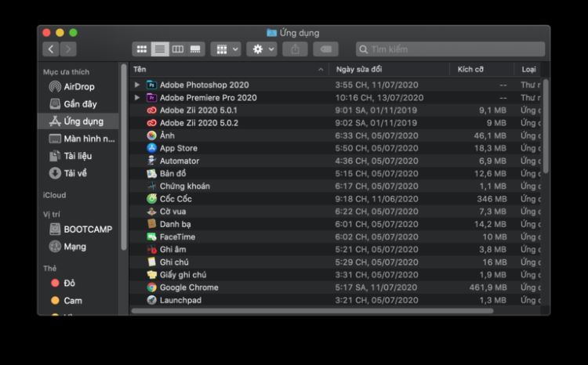Click the "Adobe Zii 2020 5.0.2" file name
The height and width of the screenshot is (365, 588).
[199, 123]
